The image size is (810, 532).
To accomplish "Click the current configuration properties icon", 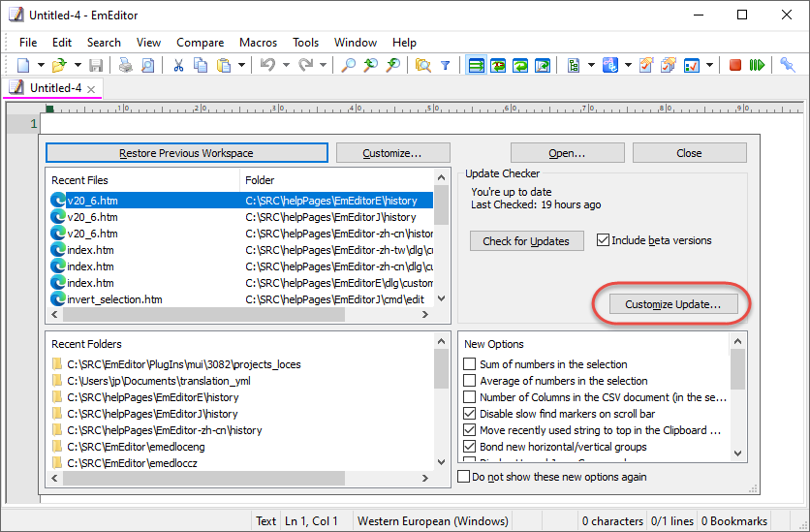I will [645, 66].
